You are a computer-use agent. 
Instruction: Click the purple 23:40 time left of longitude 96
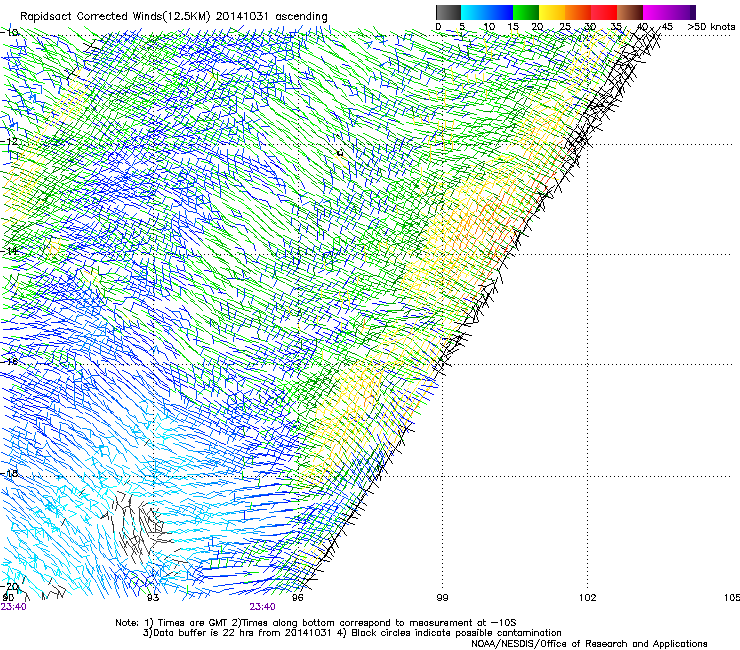(262, 607)
